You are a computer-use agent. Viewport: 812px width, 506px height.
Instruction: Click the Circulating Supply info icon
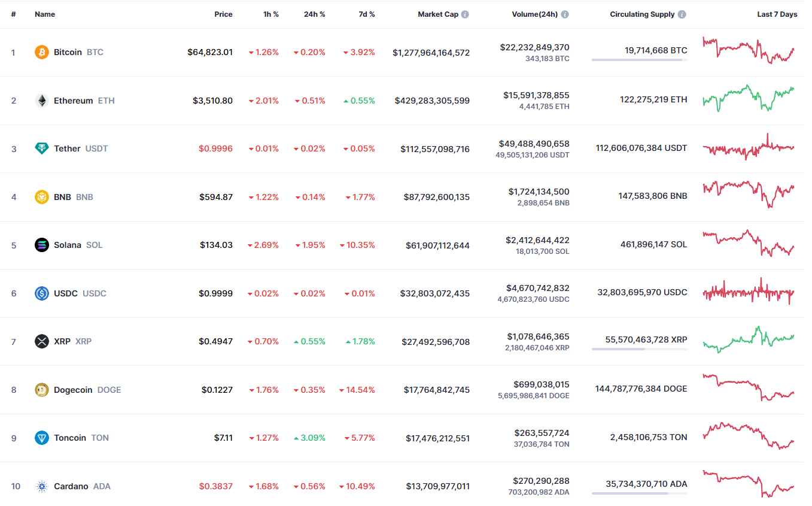tap(682, 14)
